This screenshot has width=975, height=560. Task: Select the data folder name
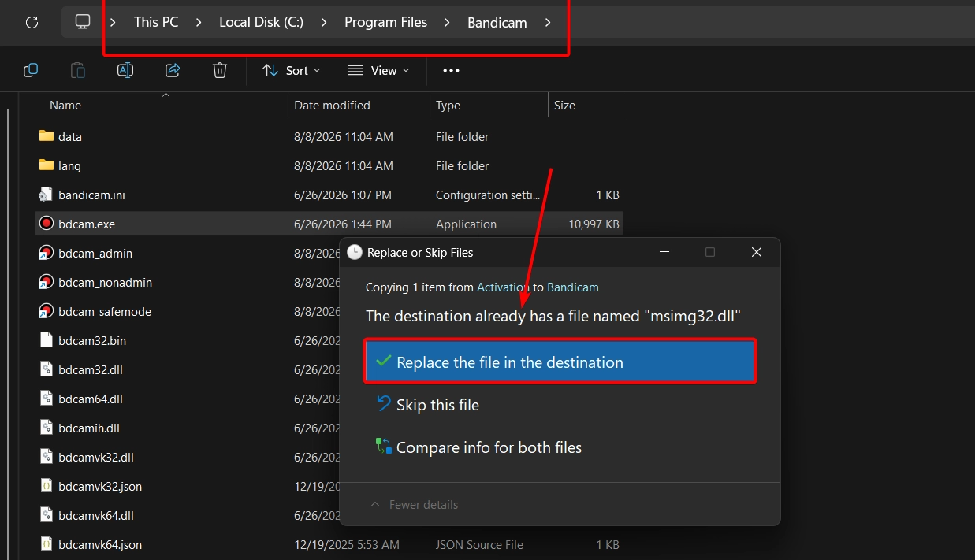70,136
